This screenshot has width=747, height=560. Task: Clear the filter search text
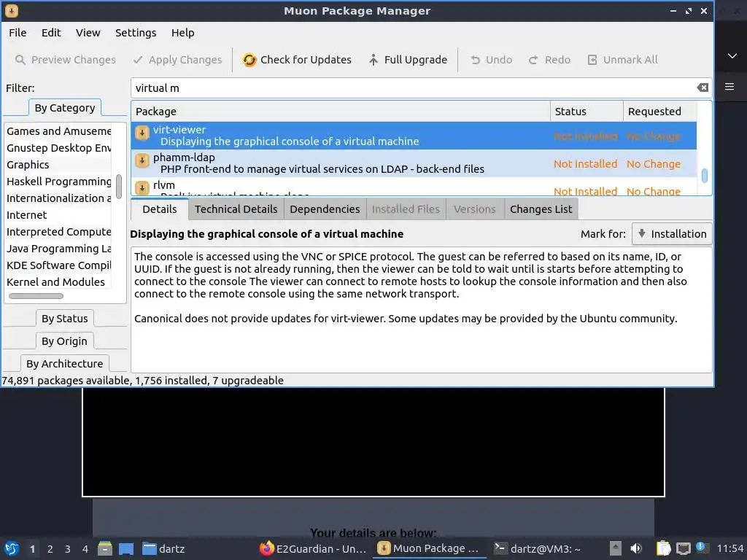703,87
